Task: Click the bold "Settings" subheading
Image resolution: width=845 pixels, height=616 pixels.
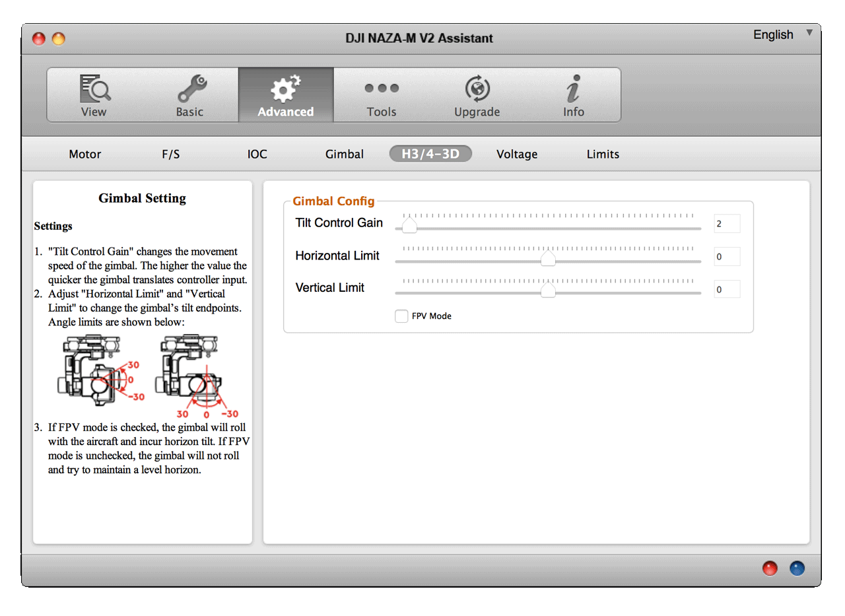Action: coord(53,226)
